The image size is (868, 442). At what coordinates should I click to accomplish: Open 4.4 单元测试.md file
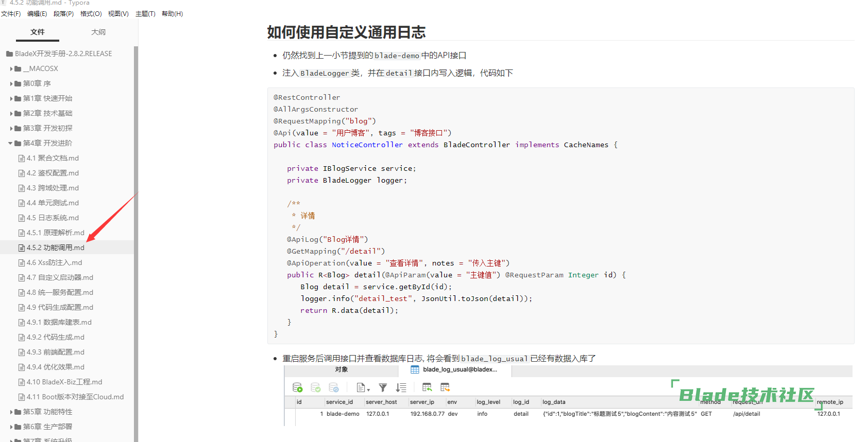pyautogui.click(x=53, y=203)
